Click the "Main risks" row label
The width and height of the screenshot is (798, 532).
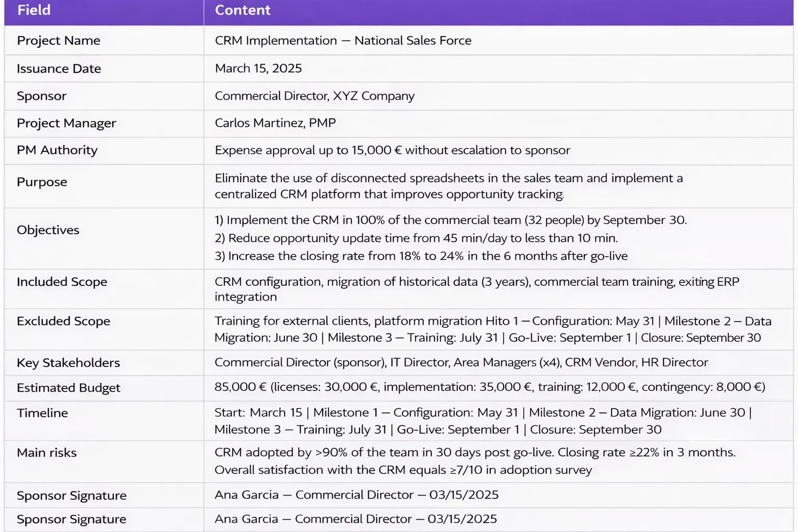(47, 453)
